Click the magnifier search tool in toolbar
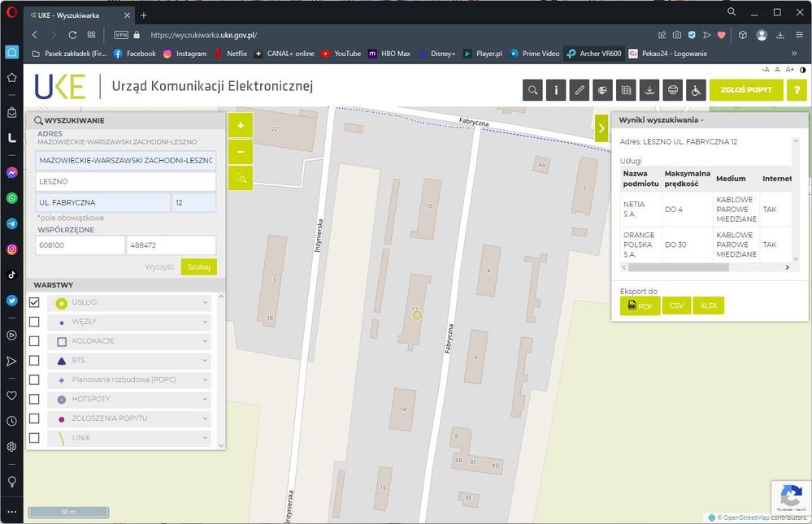The width and height of the screenshot is (812, 524). tap(533, 90)
